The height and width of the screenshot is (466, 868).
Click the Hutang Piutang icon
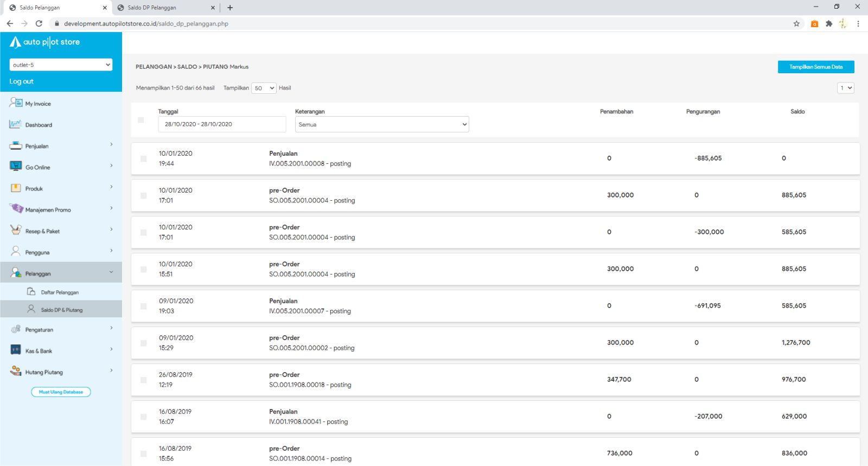[x=16, y=371]
